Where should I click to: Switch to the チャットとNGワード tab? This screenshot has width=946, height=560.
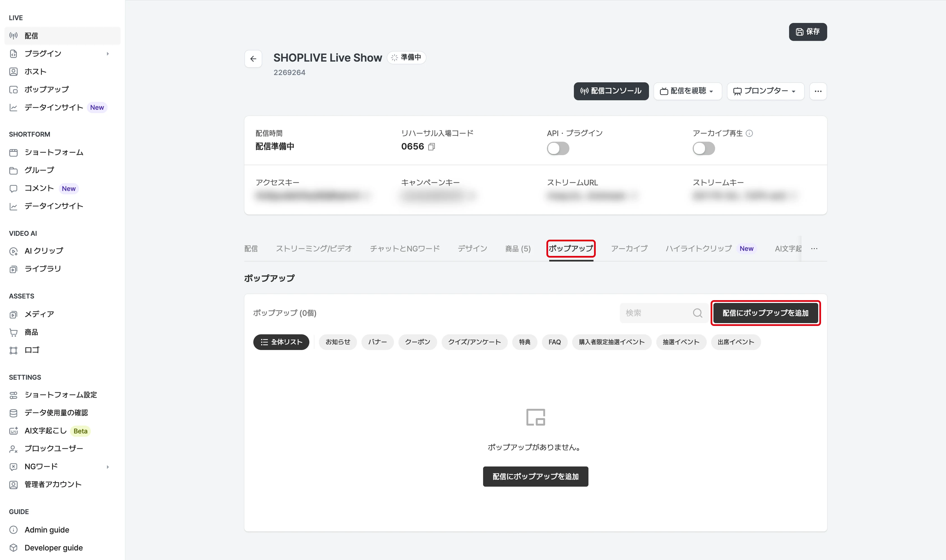405,249
